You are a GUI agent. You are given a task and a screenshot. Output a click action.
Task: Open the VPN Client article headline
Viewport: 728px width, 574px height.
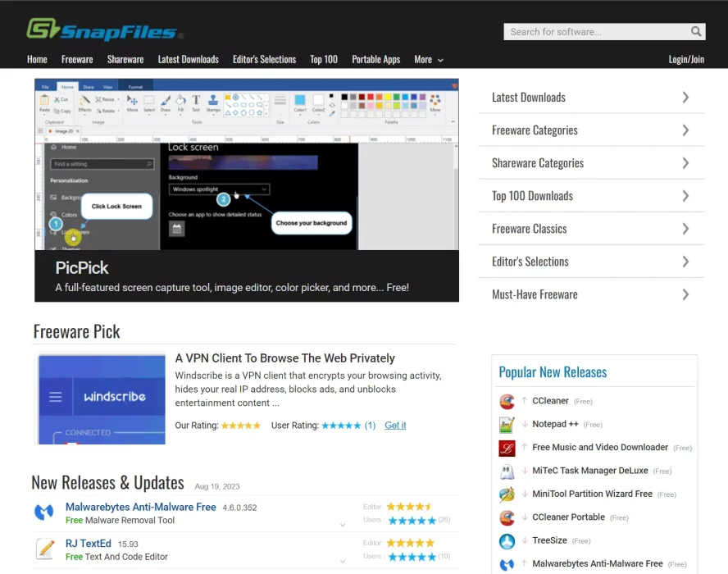pos(284,358)
